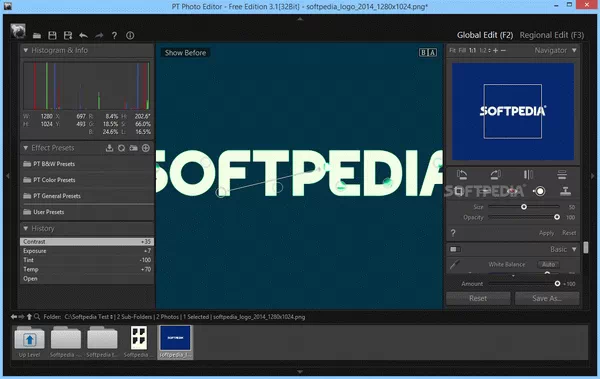600x379 pixels.
Task: Click the navigator zoom in plus icon
Action: (x=496, y=51)
